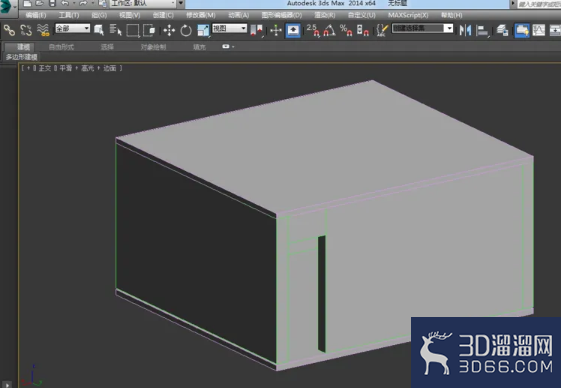Open the undo history dropdown arrow
561x388 pixels.
(74, 4)
